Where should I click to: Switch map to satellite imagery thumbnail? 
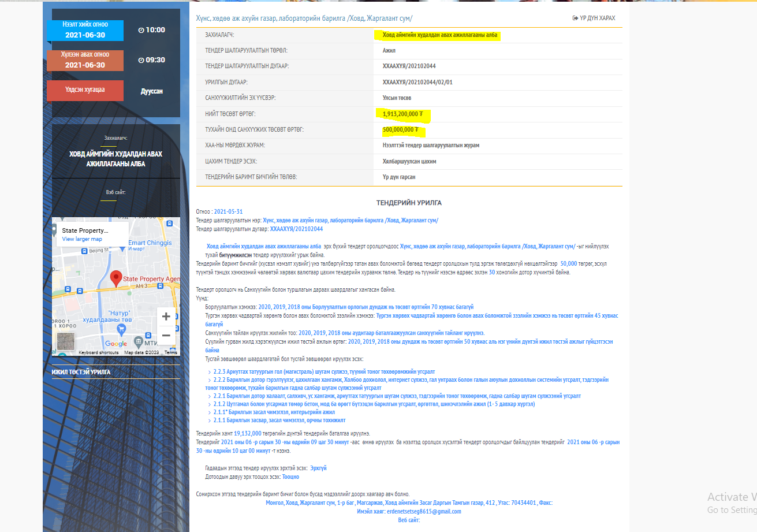tap(65, 341)
